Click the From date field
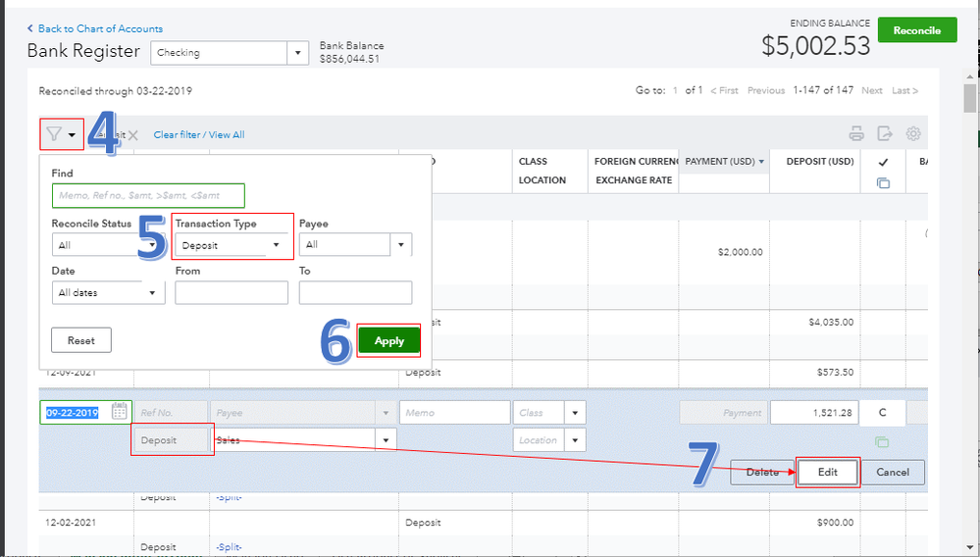 (232, 292)
